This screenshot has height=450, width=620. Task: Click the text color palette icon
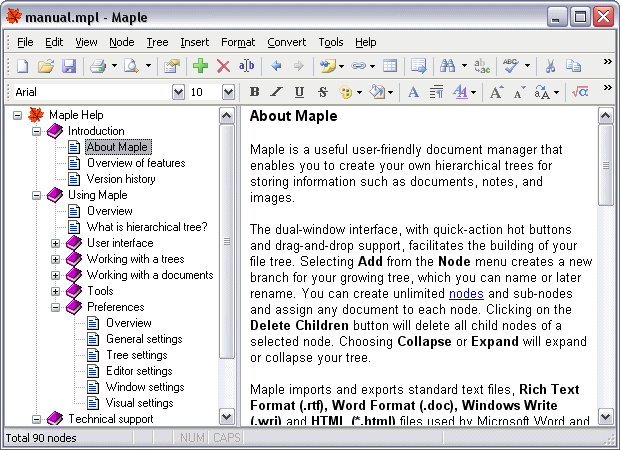click(x=346, y=92)
